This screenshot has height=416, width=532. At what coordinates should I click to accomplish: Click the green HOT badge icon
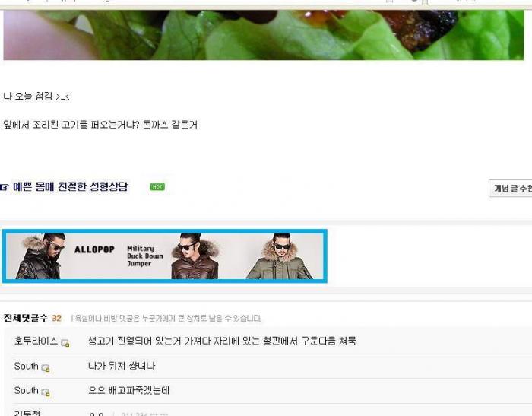pos(157,187)
